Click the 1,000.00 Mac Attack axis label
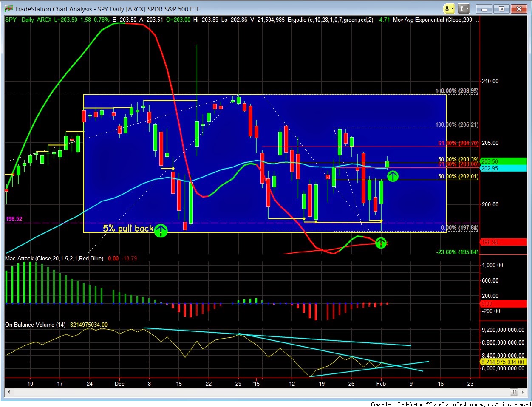This screenshot has width=532, height=407. 493,265
